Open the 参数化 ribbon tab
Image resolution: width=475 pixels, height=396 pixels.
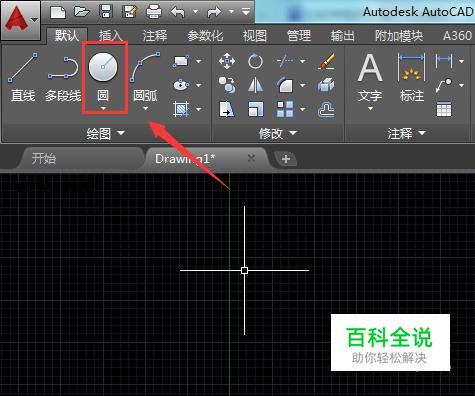pyautogui.click(x=205, y=36)
